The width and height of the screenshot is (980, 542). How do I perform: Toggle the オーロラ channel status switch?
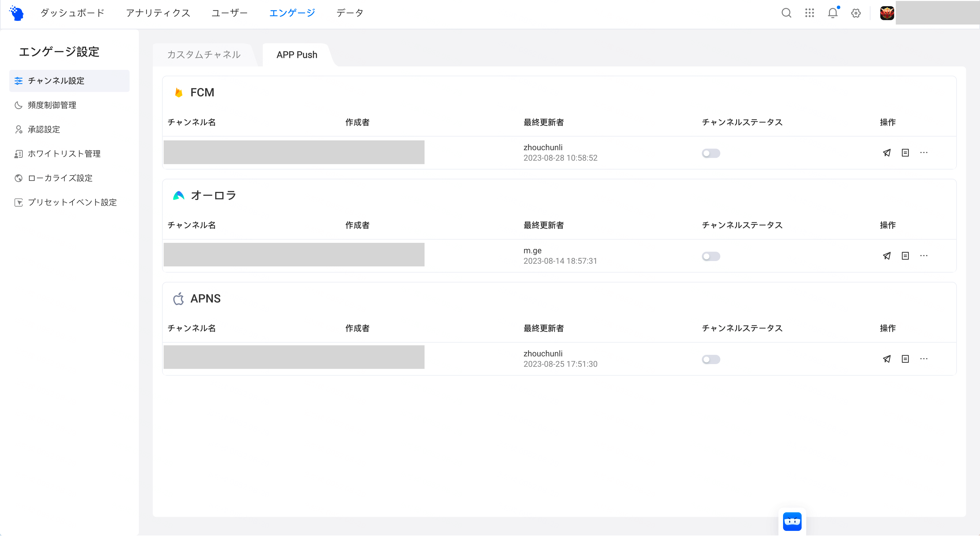coord(711,256)
